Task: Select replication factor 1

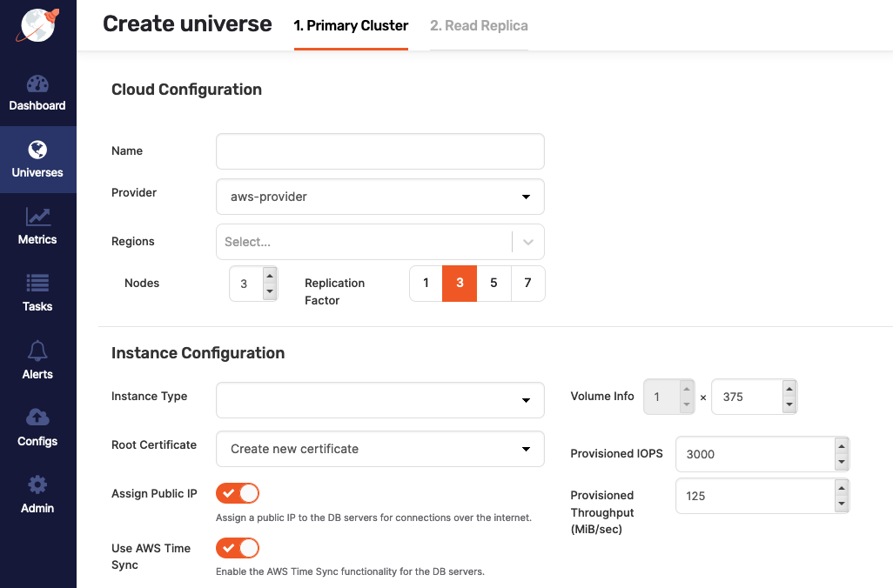Action: [425, 283]
